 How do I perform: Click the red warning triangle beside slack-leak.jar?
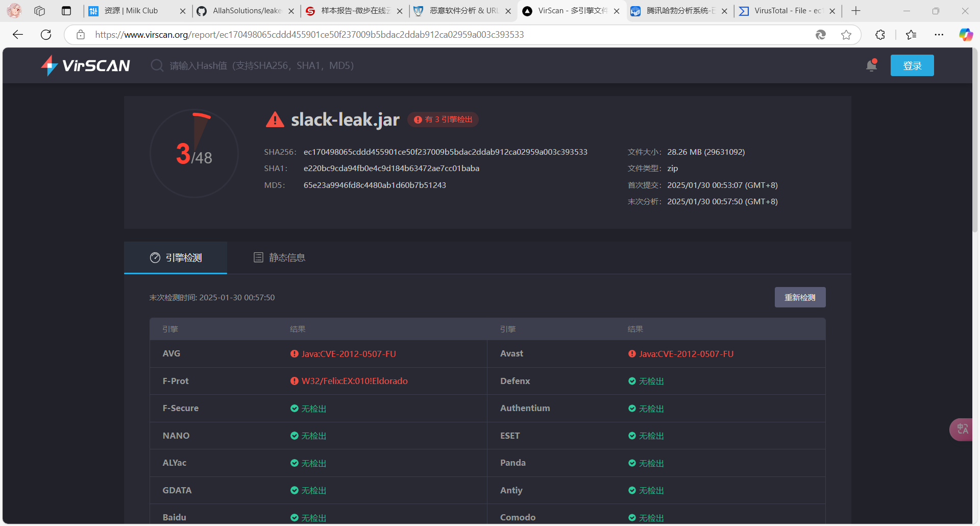coord(275,119)
